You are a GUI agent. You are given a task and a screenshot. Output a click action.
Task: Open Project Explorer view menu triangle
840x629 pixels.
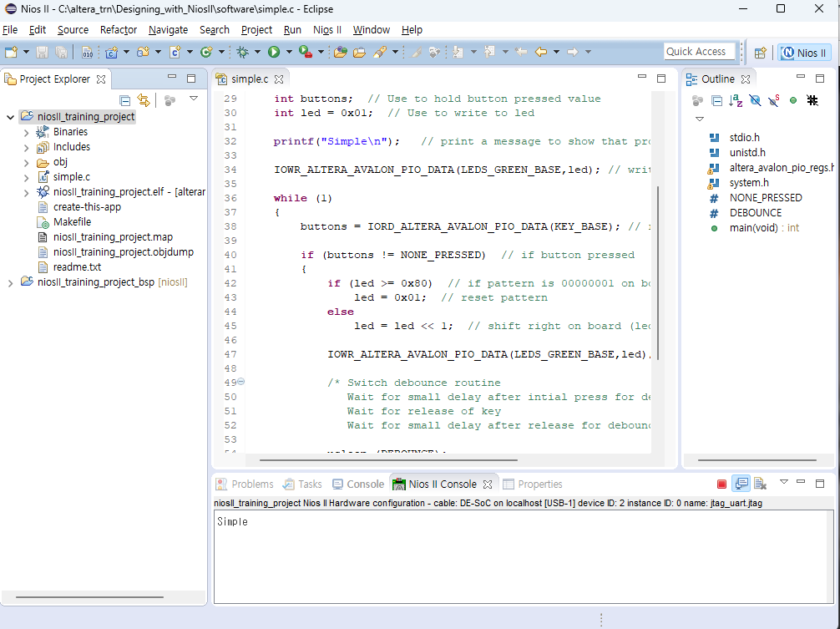pos(194,99)
